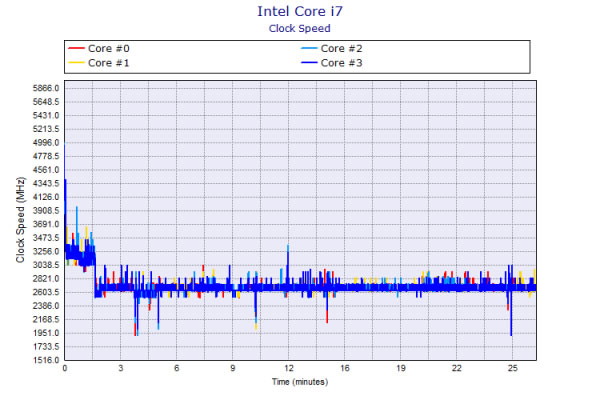The image size is (600, 400).
Task: Click the 6 minute x-axis tick label
Action: pos(176,368)
